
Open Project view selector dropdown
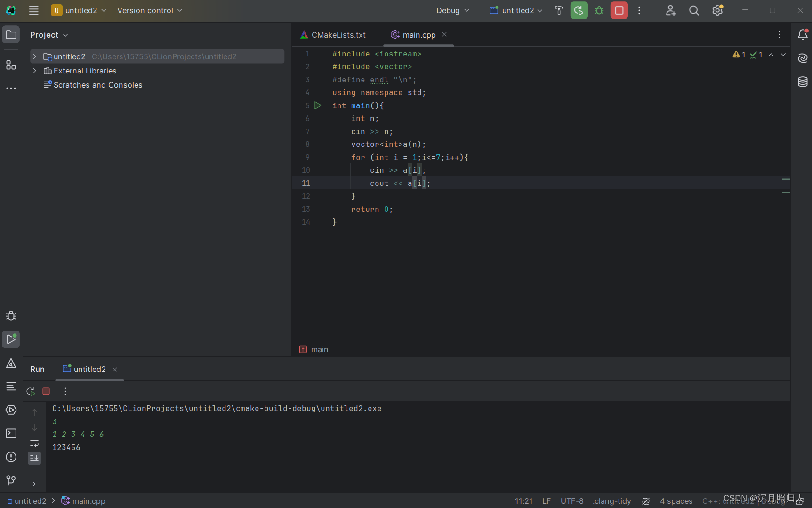(49, 35)
